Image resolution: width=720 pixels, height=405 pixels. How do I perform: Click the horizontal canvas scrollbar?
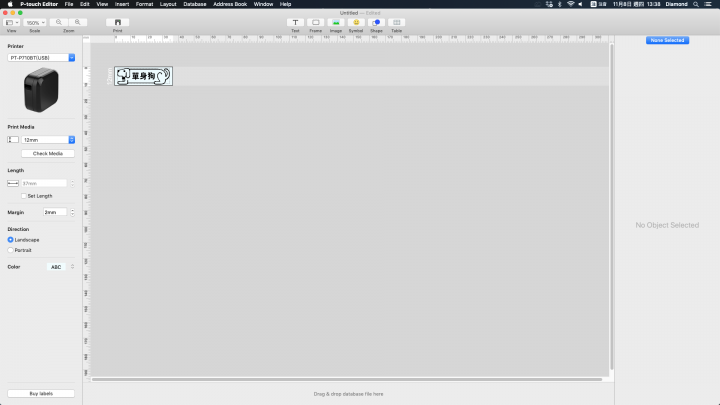pos(347,379)
